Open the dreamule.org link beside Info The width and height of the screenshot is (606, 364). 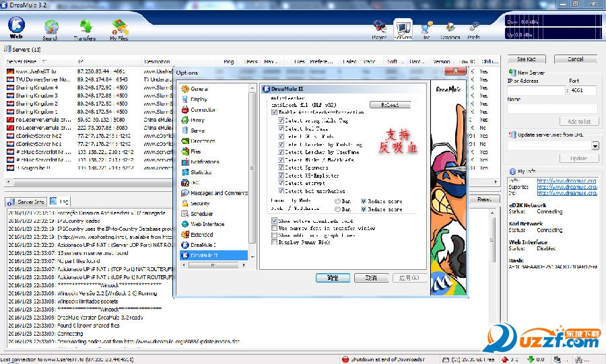pyautogui.click(x=566, y=180)
